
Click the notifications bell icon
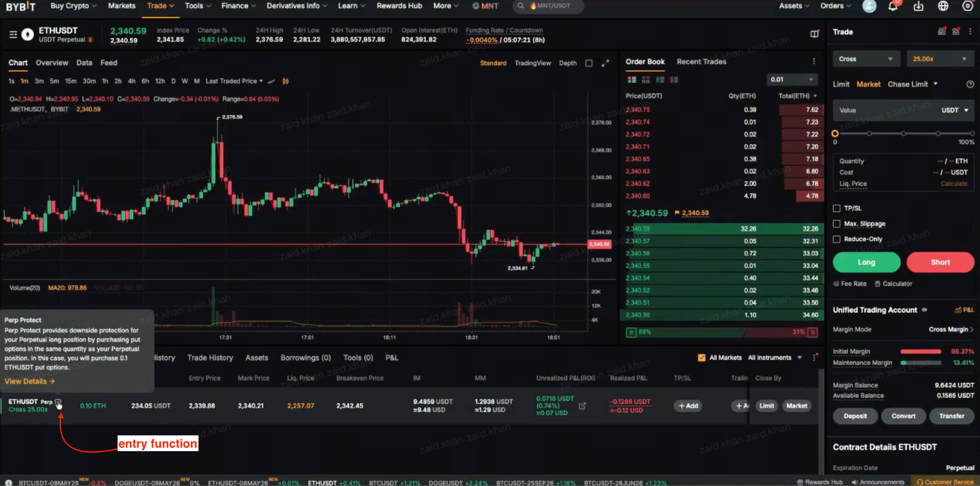893,6
